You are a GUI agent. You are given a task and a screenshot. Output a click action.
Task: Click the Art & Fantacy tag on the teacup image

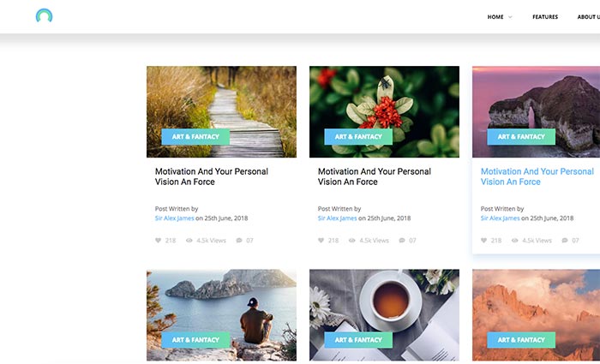click(358, 340)
